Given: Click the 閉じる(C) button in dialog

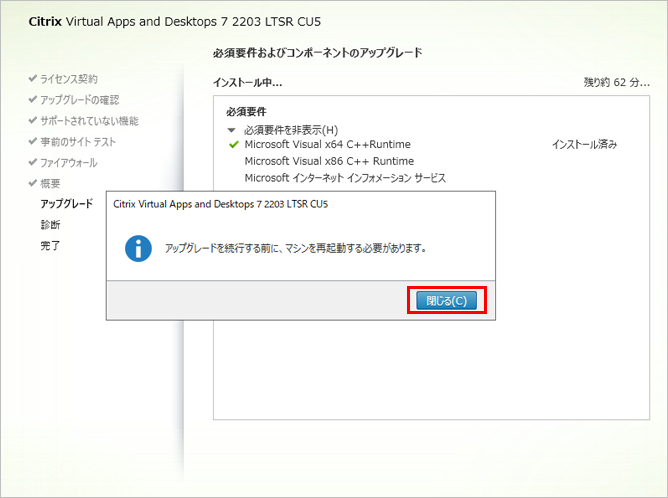Looking at the screenshot, I should (x=446, y=301).
